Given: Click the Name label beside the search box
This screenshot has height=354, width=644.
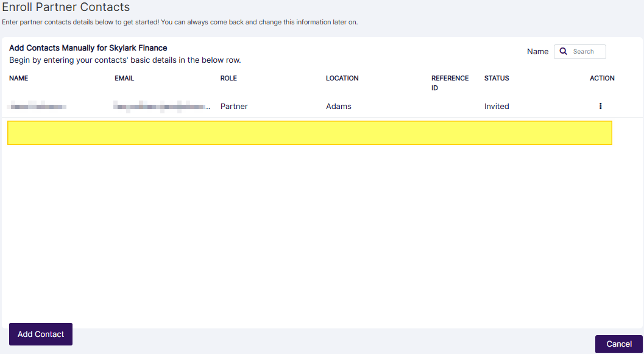Looking at the screenshot, I should click(538, 51).
